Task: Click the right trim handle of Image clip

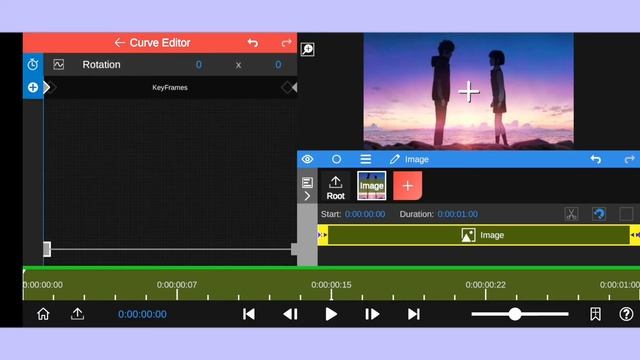Action: pyautogui.click(x=635, y=235)
